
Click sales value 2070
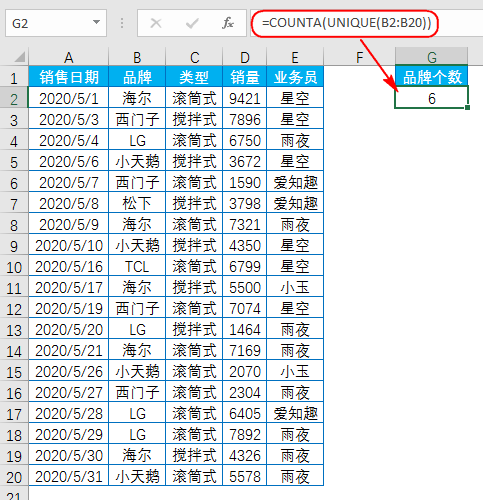(245, 370)
